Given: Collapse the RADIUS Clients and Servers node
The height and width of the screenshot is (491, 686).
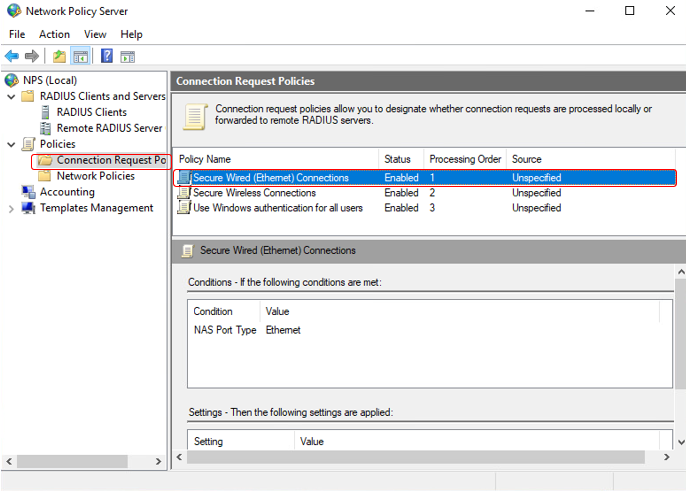Looking at the screenshot, I should click(x=11, y=97).
